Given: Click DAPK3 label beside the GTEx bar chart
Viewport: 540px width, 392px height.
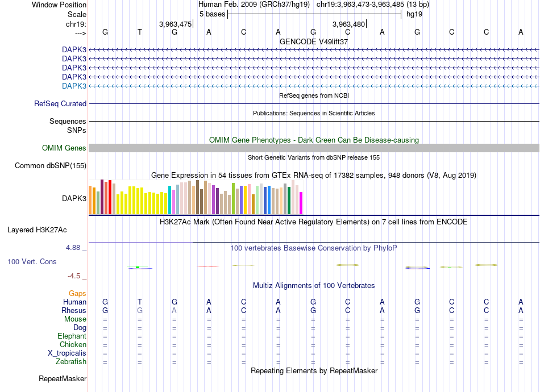Looking at the screenshot, I should tap(74, 199).
